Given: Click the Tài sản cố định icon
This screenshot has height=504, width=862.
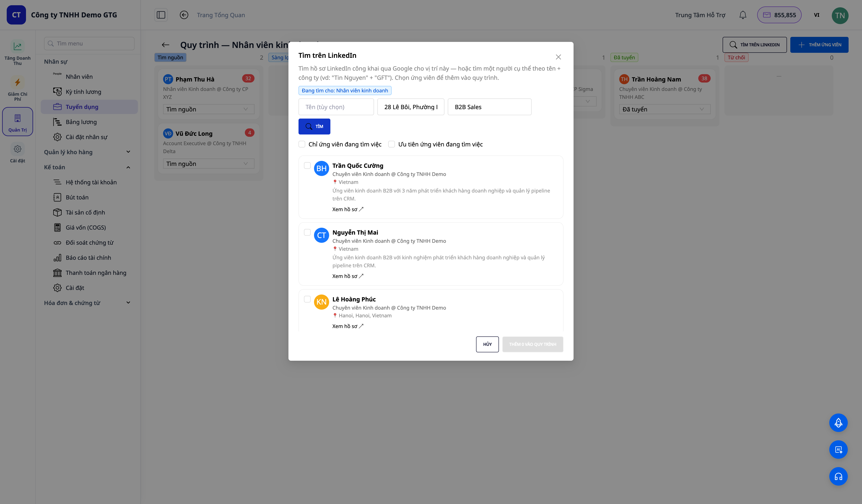Looking at the screenshot, I should click(57, 212).
